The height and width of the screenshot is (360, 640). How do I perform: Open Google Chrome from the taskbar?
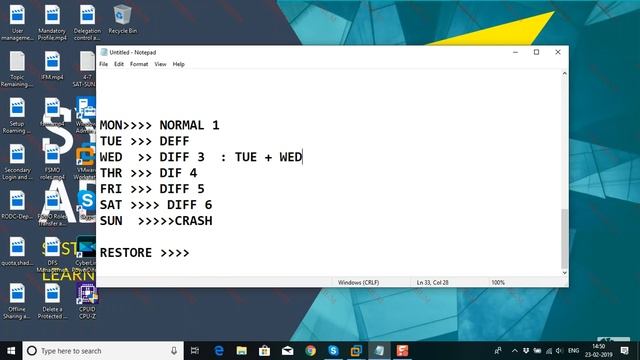310,351
